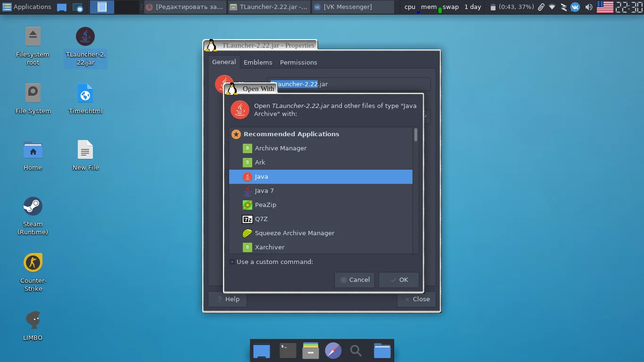Image resolution: width=644 pixels, height=362 pixels.
Task: Click the US flag keyboard layout indicator
Action: (605, 7)
